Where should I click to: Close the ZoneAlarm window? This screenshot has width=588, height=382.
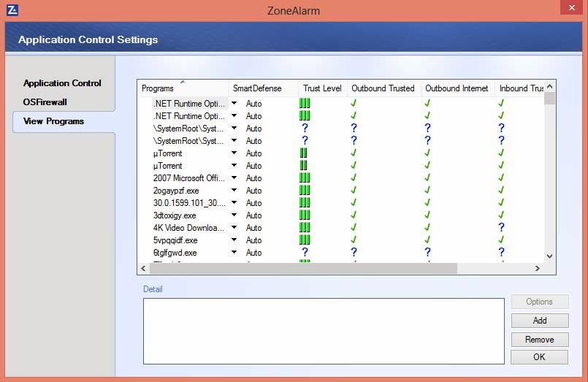571,7
